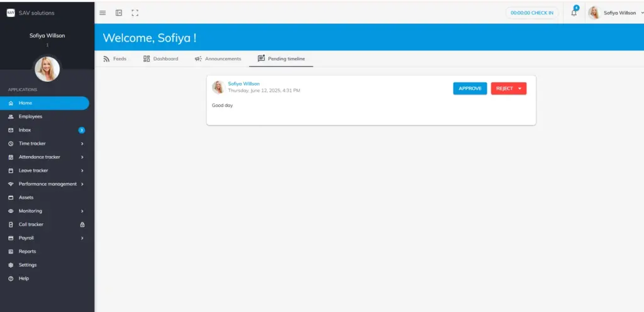This screenshot has height=312, width=644.
Task: Open the Reject dropdown arrow
Action: (519, 89)
